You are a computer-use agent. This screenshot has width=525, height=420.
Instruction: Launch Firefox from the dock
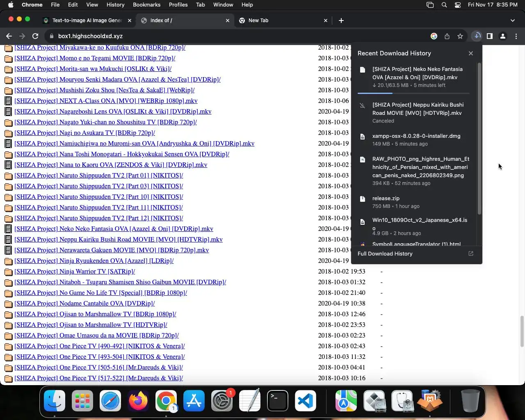[138, 401]
